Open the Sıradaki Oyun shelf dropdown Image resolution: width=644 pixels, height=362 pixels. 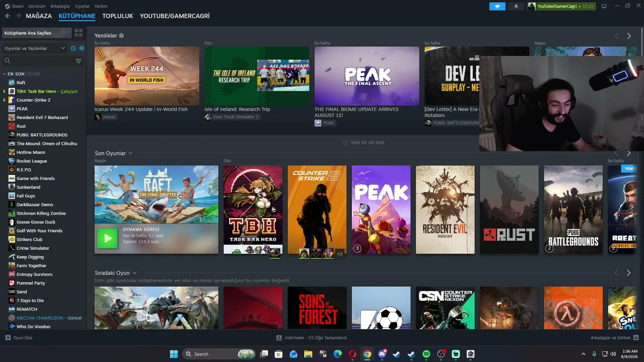134,273
